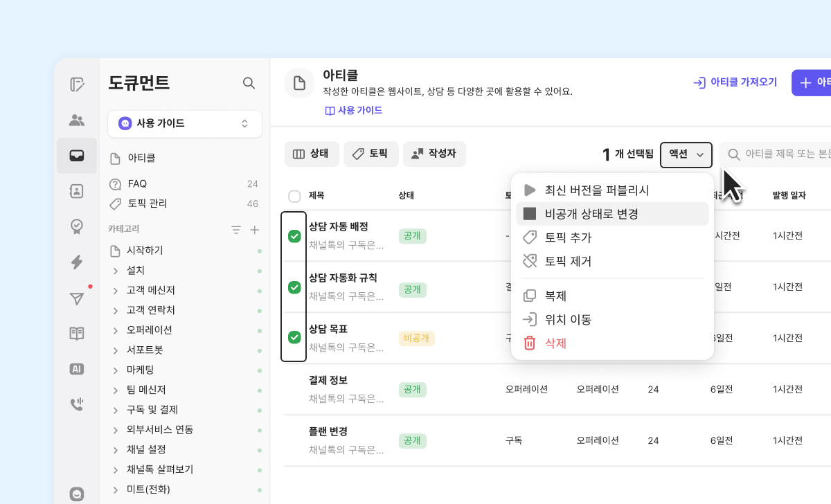Uncheck the 상담 자동 배정 row checkbox
Screen dimensions: 831x504
click(294, 236)
